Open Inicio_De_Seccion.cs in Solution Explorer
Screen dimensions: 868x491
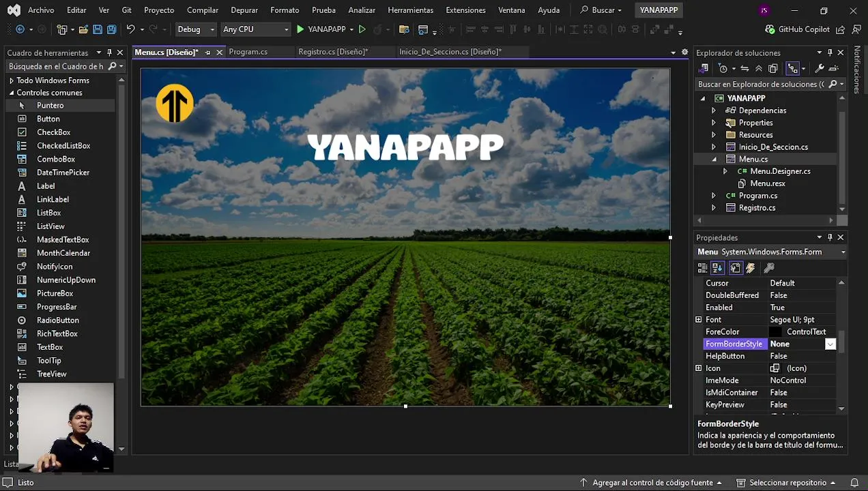(x=773, y=147)
